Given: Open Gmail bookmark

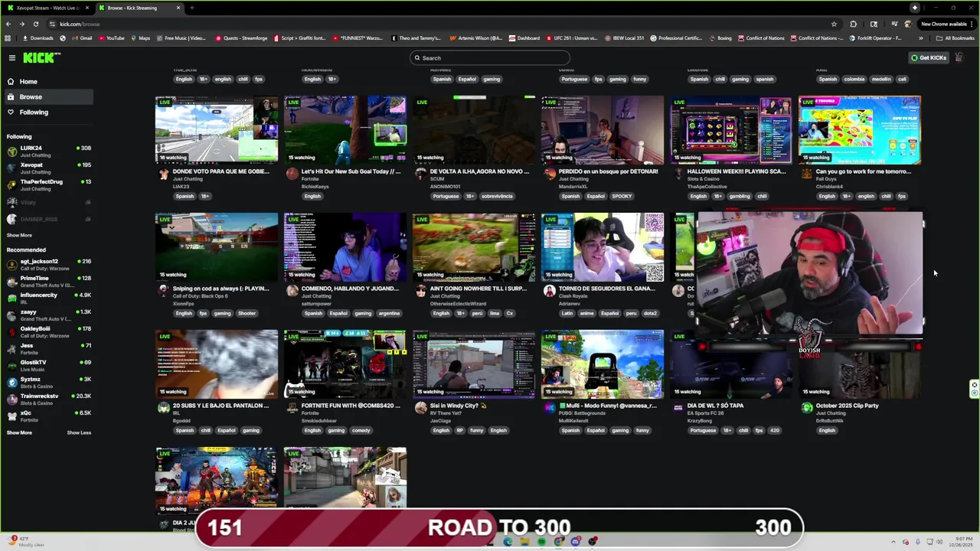Looking at the screenshot, I should click(x=82, y=38).
